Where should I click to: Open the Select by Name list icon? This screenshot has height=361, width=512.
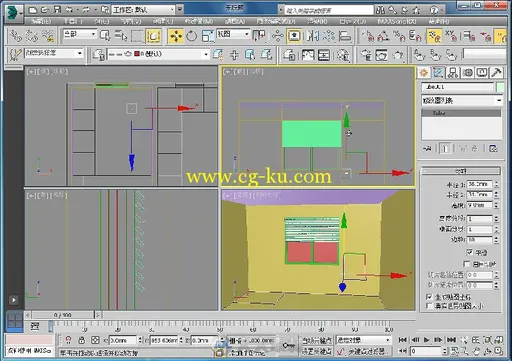121,36
